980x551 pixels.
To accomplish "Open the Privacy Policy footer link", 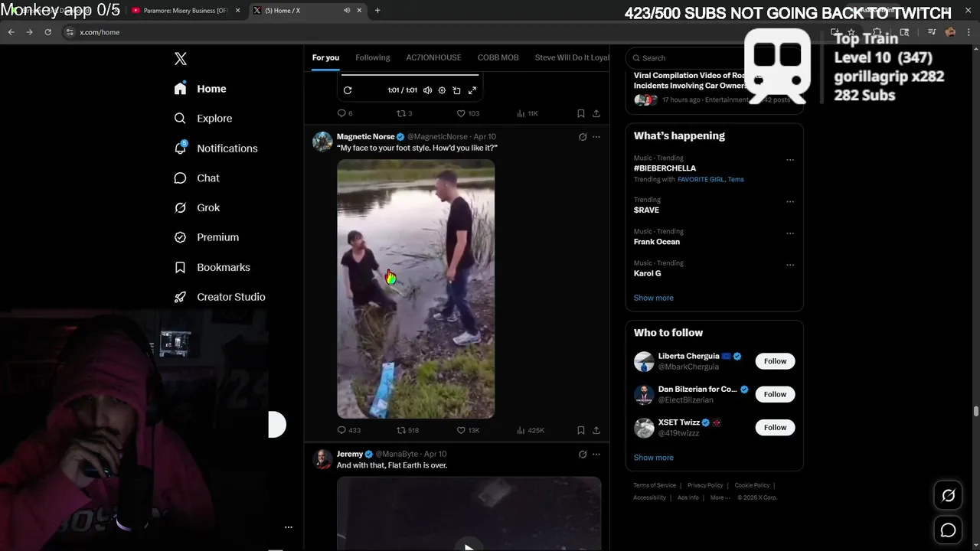I will [x=705, y=485].
